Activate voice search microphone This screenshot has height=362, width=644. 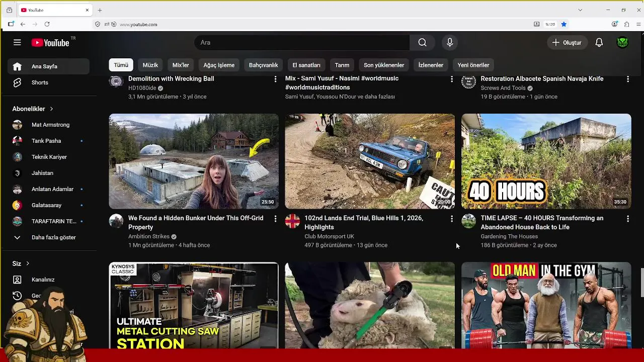click(450, 43)
